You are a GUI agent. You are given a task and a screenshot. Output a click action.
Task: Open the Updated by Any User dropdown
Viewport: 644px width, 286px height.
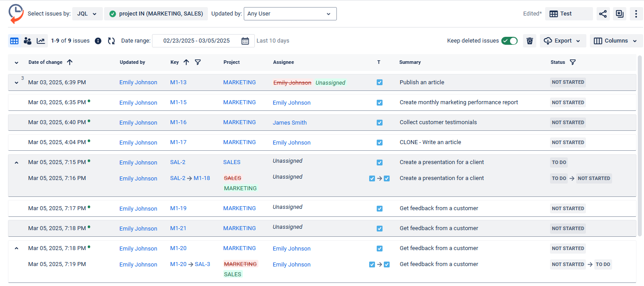[x=290, y=14]
